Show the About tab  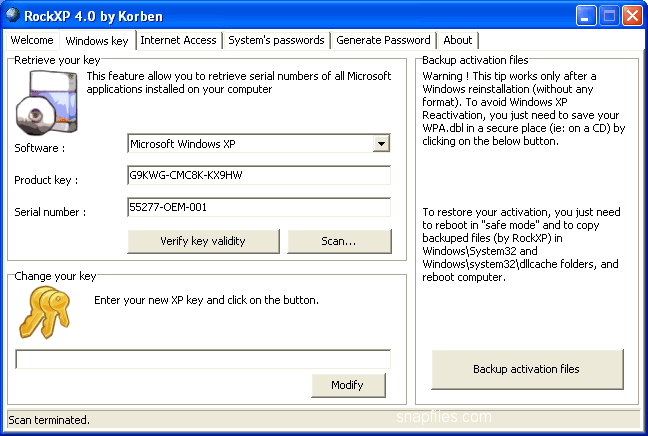click(x=457, y=41)
